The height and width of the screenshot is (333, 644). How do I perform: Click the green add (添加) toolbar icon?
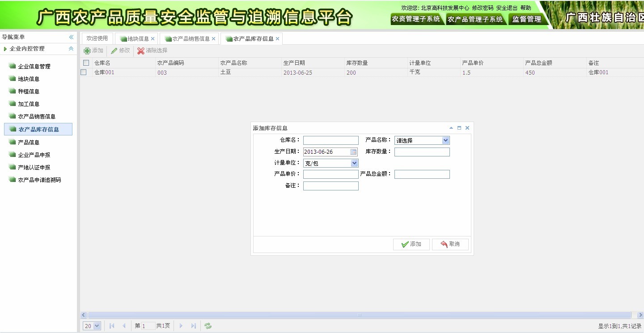tap(87, 51)
